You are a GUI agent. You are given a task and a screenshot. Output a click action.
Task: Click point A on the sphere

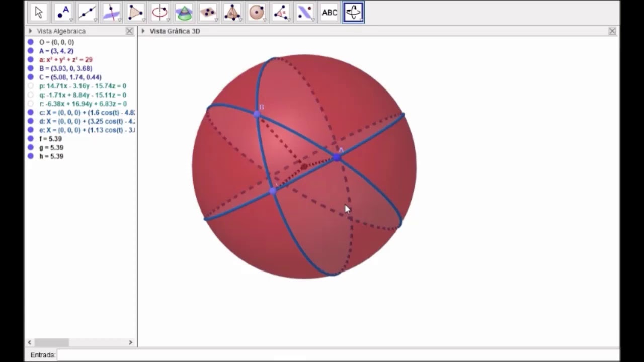tap(337, 158)
